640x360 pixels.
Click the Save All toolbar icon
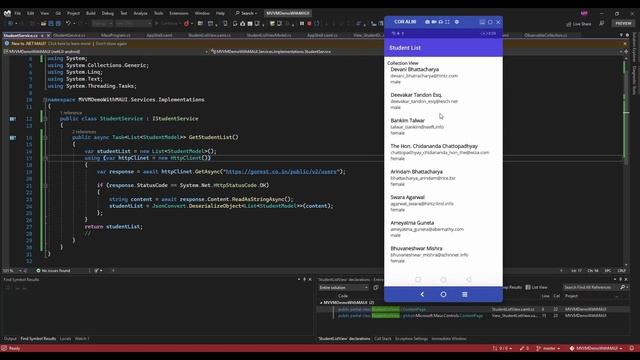(x=58, y=24)
